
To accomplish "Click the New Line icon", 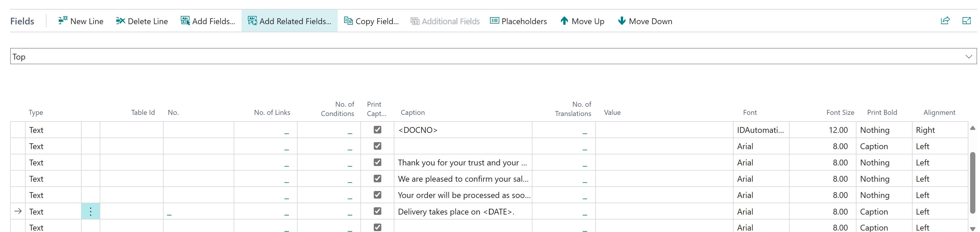I will [63, 21].
